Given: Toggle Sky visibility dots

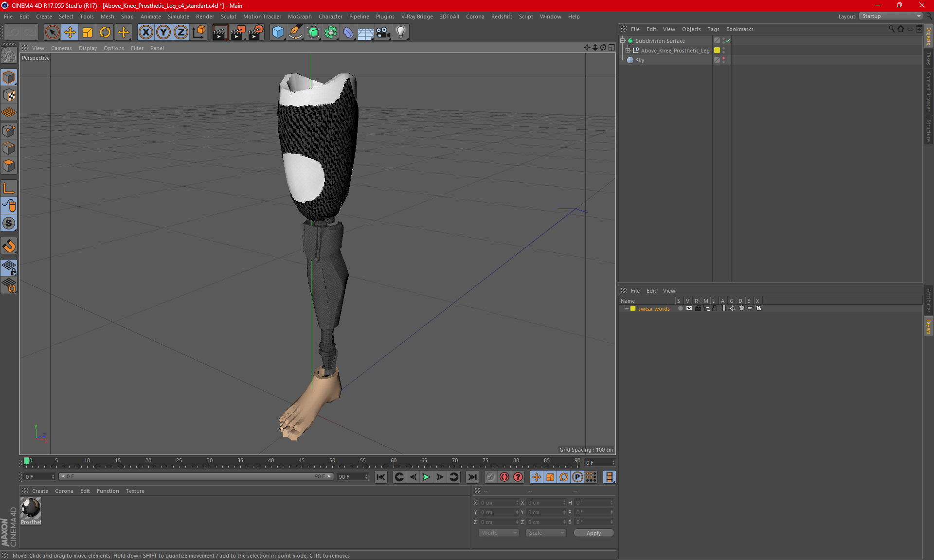Looking at the screenshot, I should 724,60.
